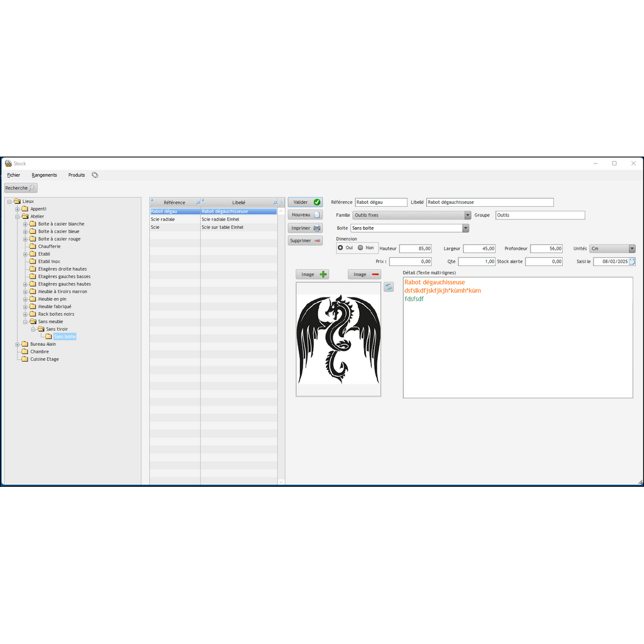Click the Lieux root folder icon
The image size is (644, 644).
[x=17, y=201]
